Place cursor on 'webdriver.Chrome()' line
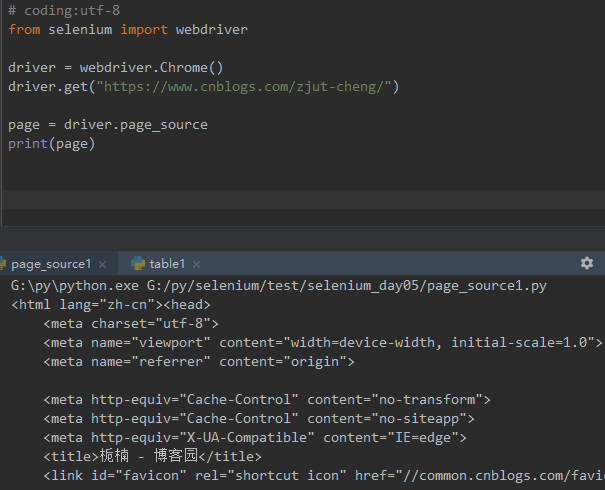The height and width of the screenshot is (490, 605). click(115, 68)
